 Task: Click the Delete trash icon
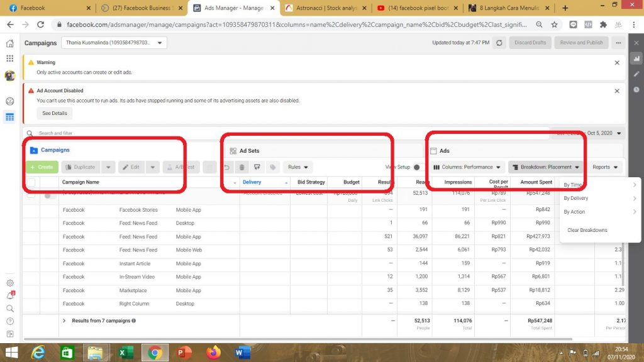[242, 167]
